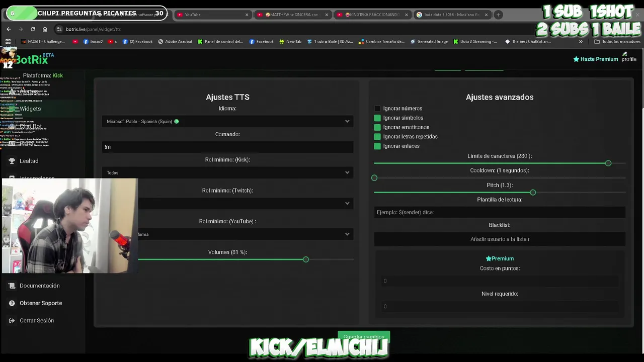Screen dimensions: 644x362
Task: Open the Todos los marcadores folder
Action: tap(617, 42)
